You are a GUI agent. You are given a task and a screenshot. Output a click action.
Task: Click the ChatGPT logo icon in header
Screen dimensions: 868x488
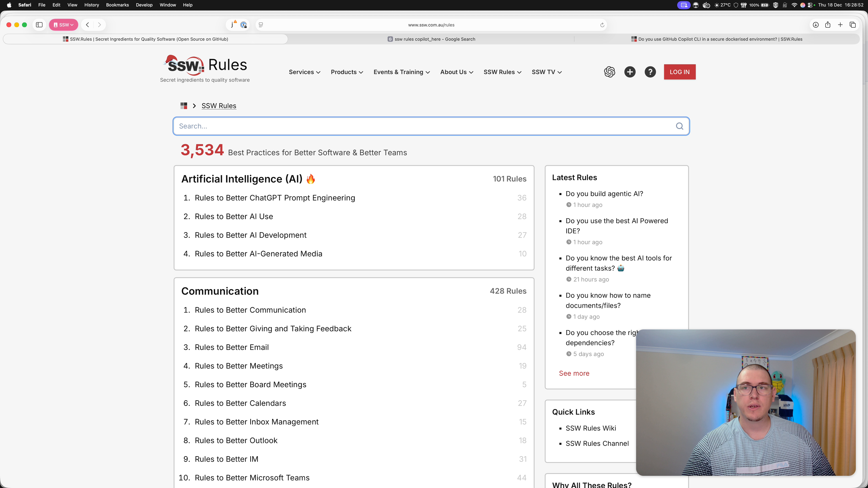point(610,72)
